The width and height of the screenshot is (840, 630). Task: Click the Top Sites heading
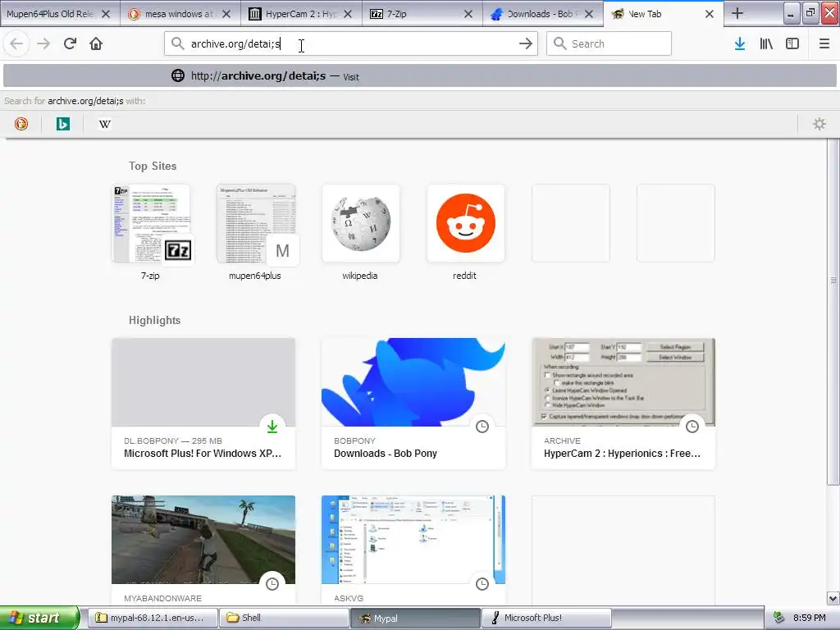153,166
